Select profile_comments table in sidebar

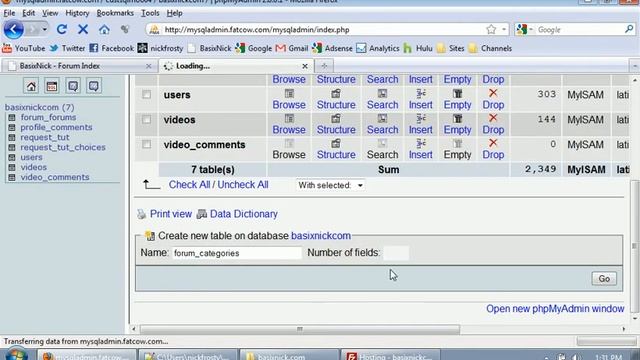(x=56, y=127)
